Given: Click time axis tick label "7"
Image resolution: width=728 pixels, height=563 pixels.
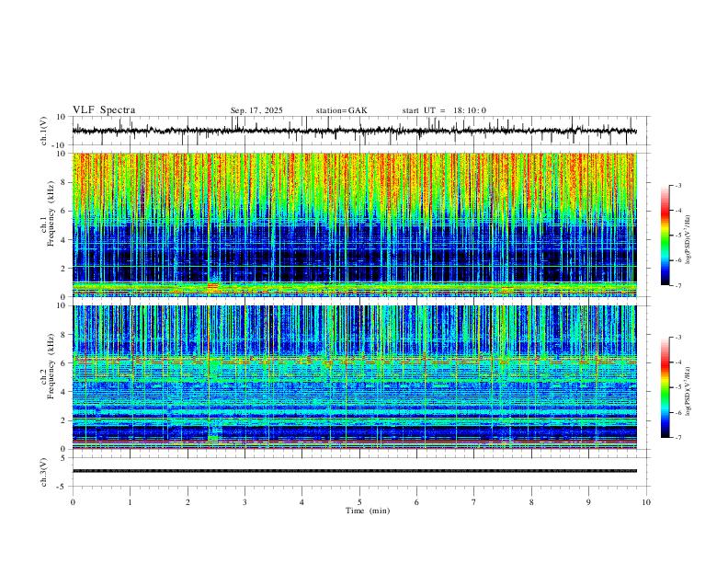Looking at the screenshot, I should click(474, 502).
